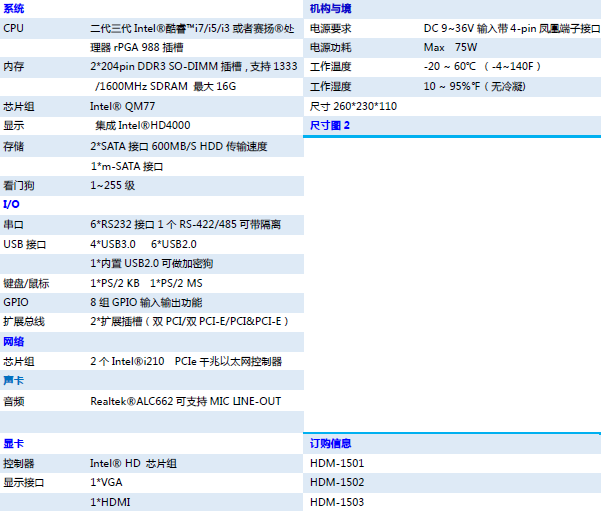Screen dimensions: 601x511
Task: Select the CPU row label
Action: click(x=13, y=28)
